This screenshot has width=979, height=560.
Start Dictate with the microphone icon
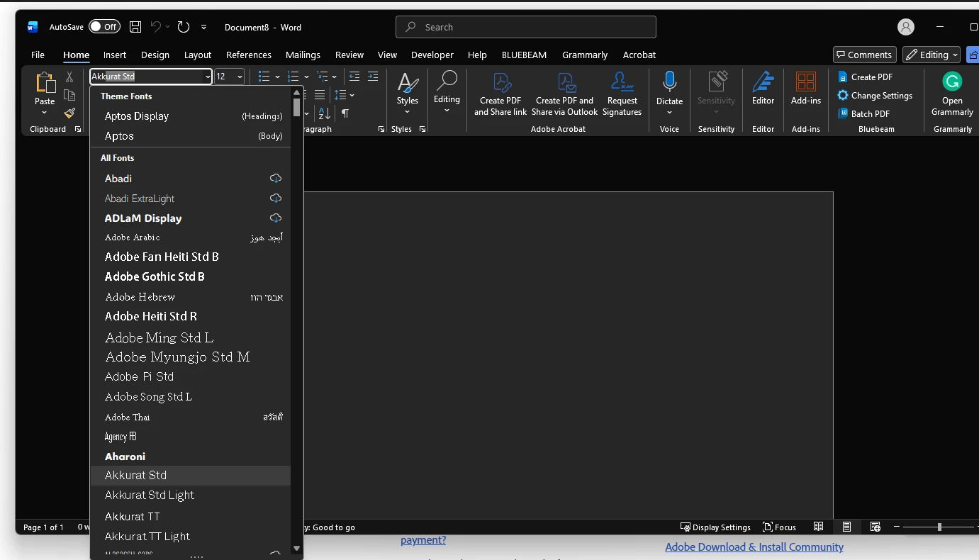click(x=669, y=82)
